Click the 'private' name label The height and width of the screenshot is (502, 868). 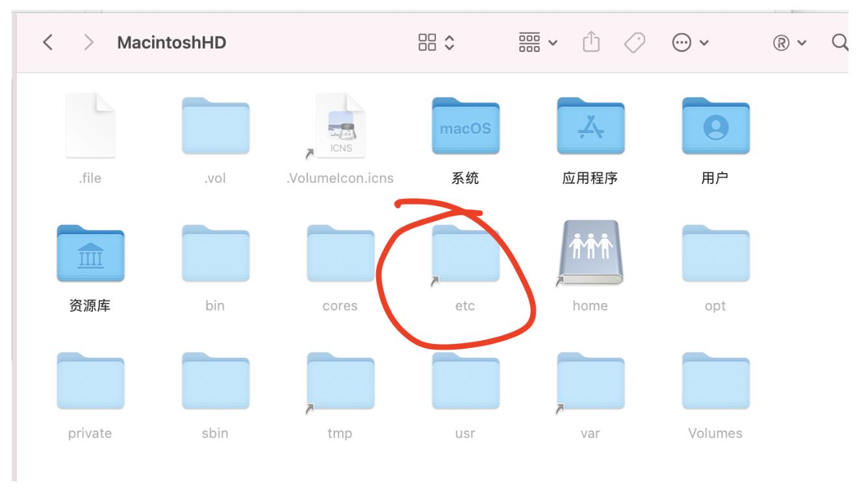coord(90,434)
